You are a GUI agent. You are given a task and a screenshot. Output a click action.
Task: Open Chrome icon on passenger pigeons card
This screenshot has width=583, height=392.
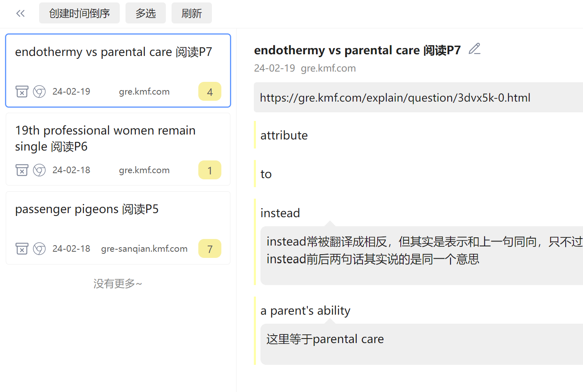(39, 248)
